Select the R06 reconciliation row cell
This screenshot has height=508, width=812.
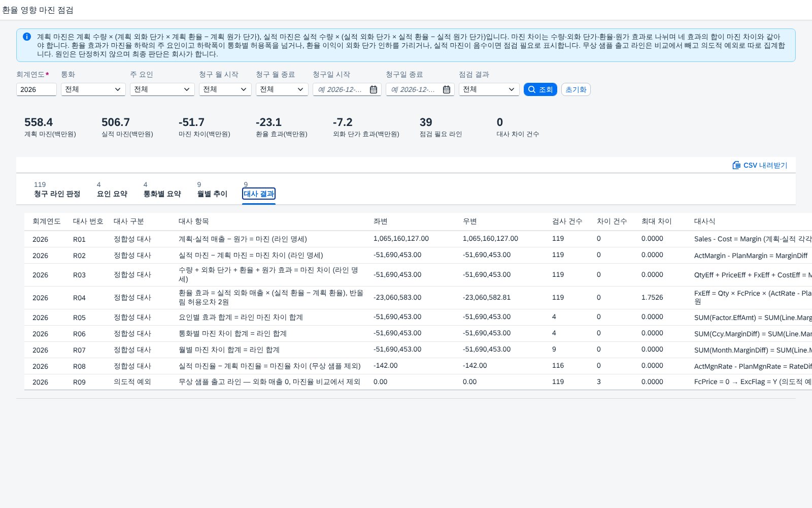(x=79, y=334)
